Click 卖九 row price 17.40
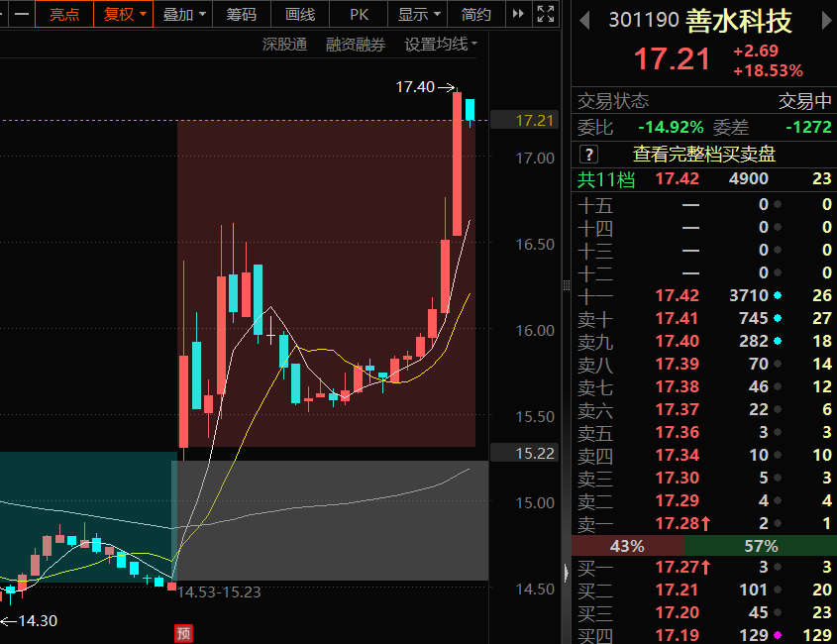 coord(677,341)
